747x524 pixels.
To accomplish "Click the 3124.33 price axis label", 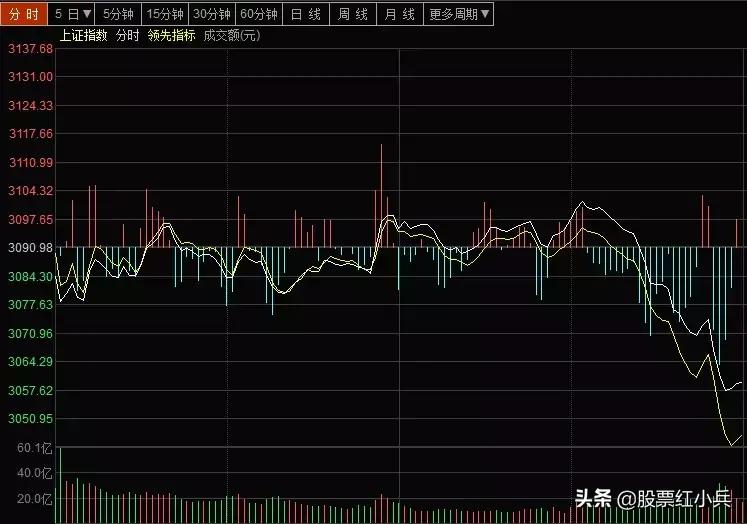I will click(x=30, y=105).
